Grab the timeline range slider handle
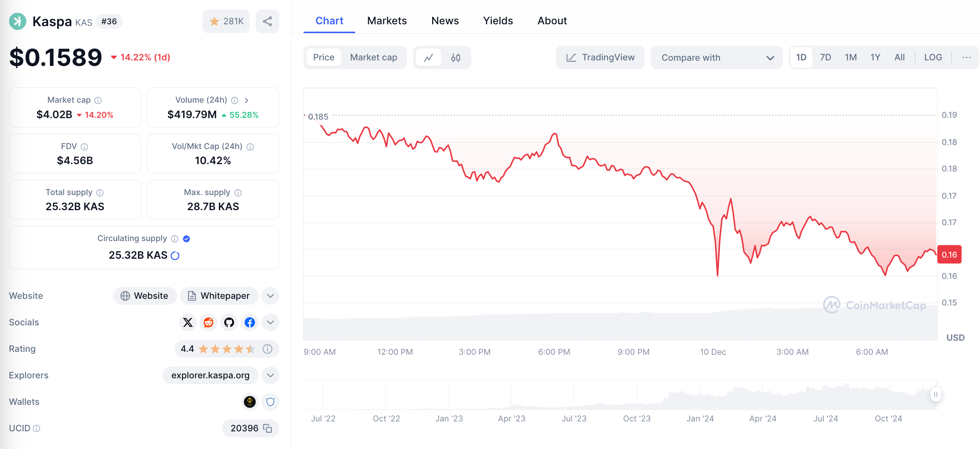The image size is (980, 449). click(935, 394)
